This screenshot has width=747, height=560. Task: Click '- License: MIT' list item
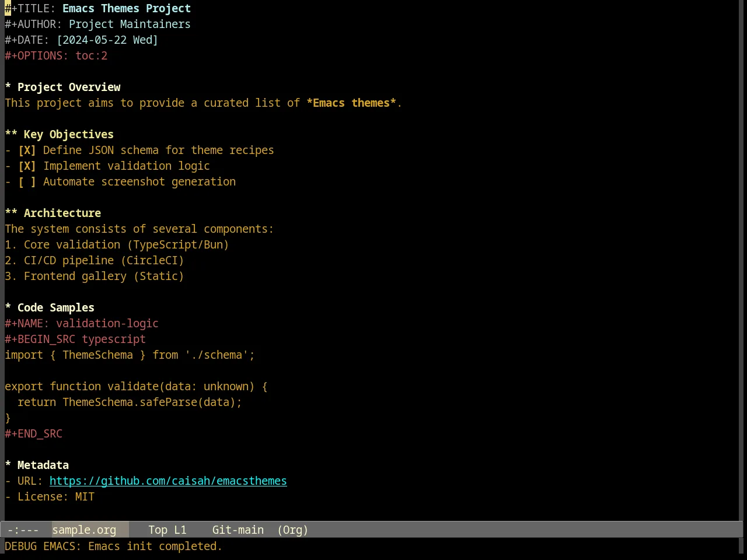[50, 497]
